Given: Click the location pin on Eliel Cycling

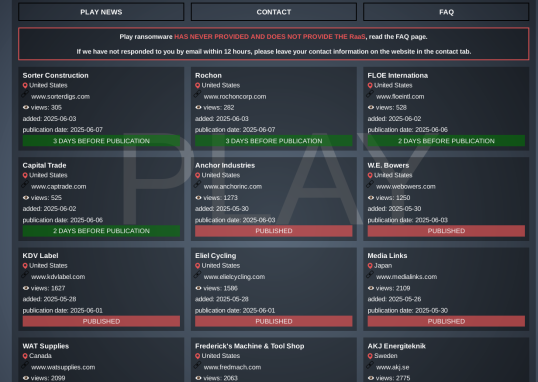Looking at the screenshot, I should point(198,266).
